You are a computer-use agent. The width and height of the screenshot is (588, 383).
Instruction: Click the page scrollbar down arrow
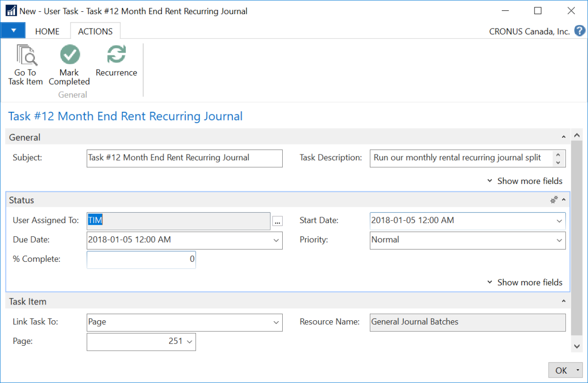(x=577, y=346)
